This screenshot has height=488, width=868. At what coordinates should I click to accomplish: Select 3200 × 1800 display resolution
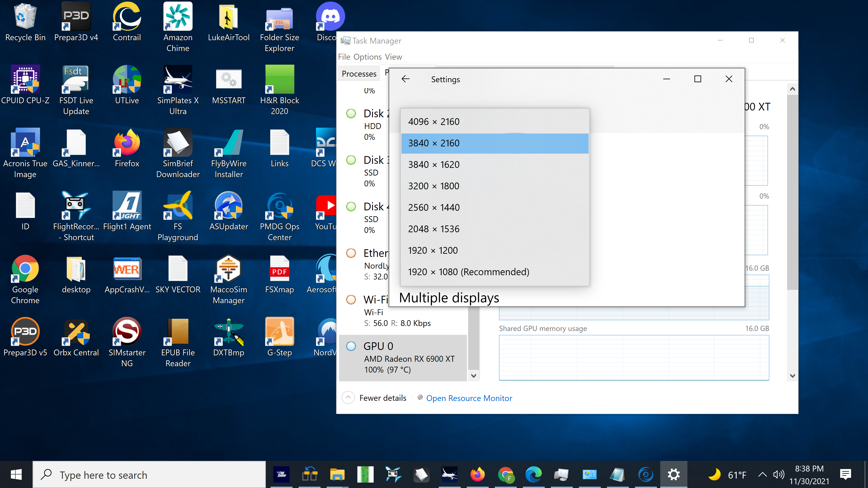click(x=495, y=186)
